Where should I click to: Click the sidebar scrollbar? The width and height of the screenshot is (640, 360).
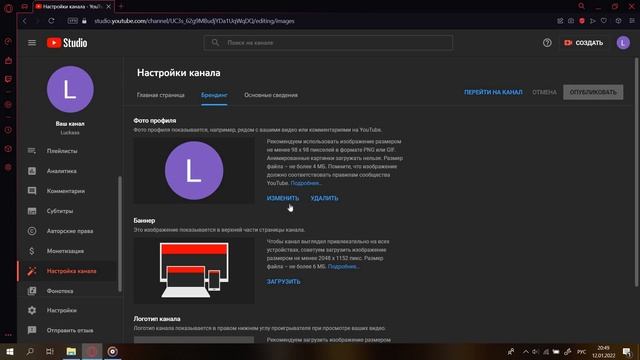click(x=120, y=234)
